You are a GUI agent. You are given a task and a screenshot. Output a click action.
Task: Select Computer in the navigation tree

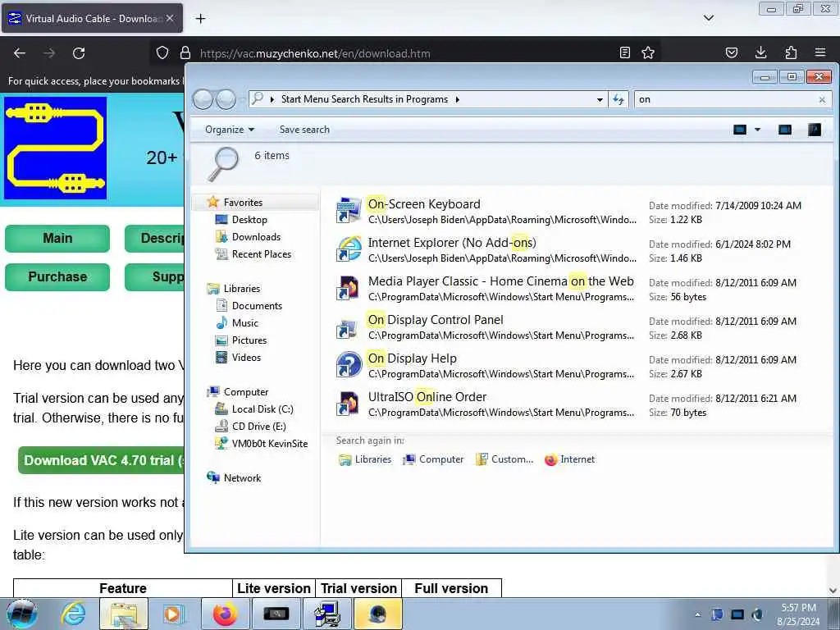[x=246, y=391]
